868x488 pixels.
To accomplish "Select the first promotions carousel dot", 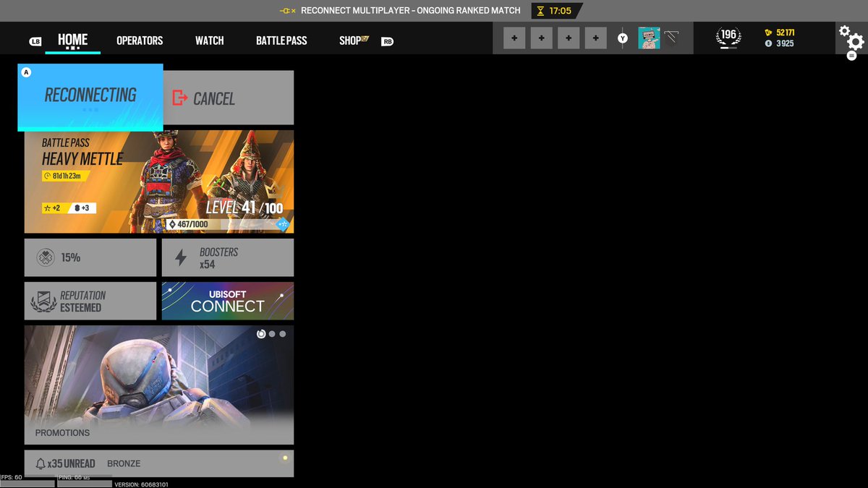I will tap(261, 334).
